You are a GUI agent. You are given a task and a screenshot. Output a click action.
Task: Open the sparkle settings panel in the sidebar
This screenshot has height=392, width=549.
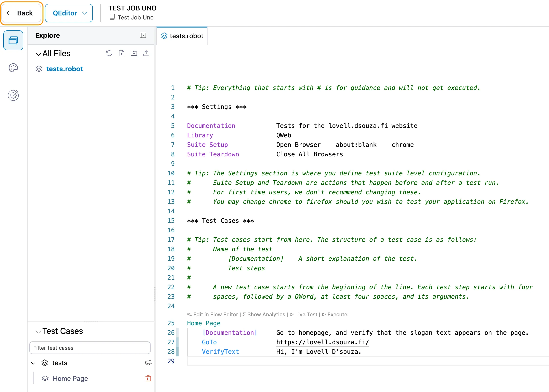pyautogui.click(x=13, y=95)
